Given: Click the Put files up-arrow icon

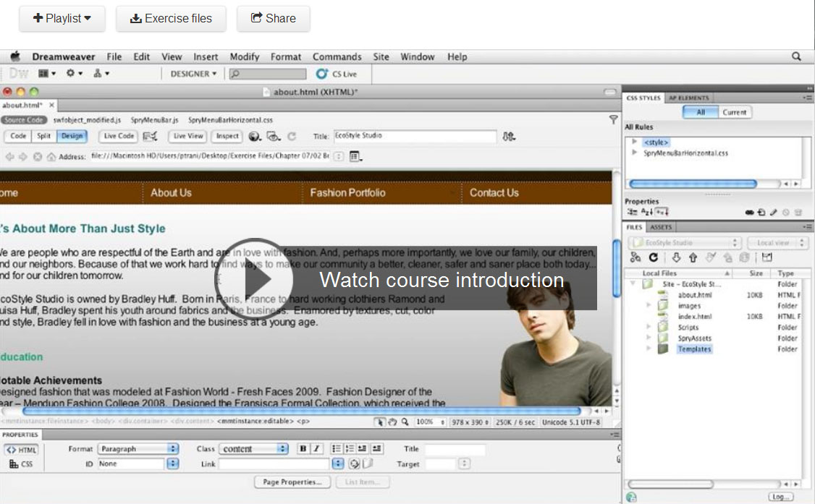Looking at the screenshot, I should click(x=693, y=257).
